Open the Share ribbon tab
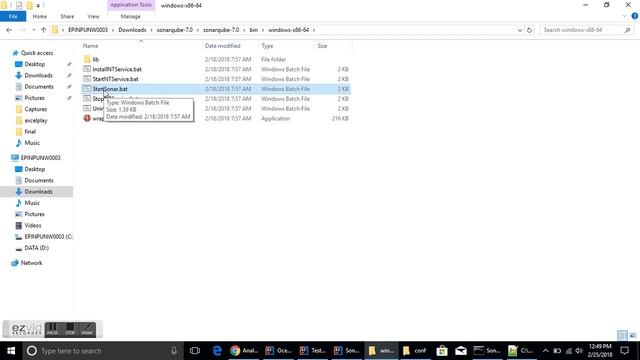This screenshot has height=360, width=640. (67, 16)
